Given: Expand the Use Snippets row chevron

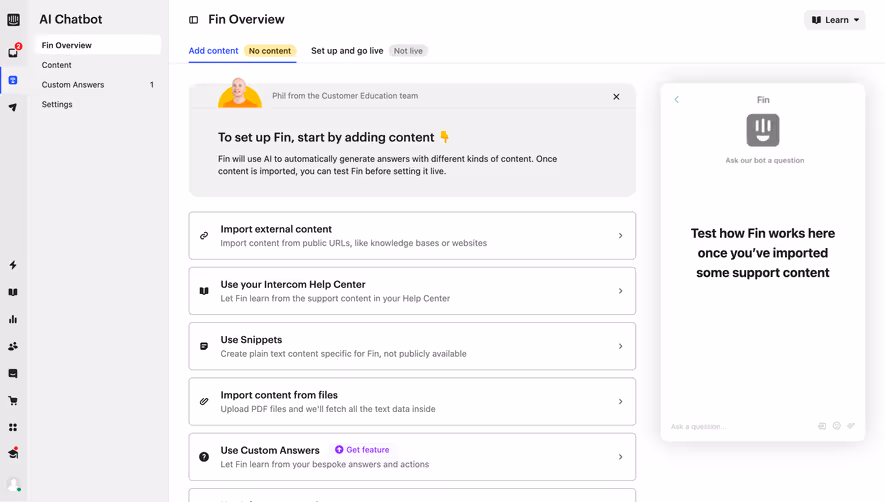Looking at the screenshot, I should [x=620, y=346].
